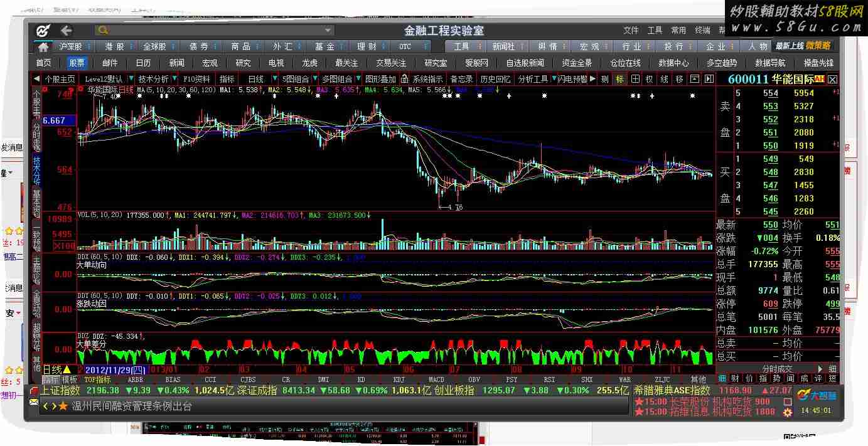
Task: Expand the 技术分析 dropdown
Action: (174, 79)
